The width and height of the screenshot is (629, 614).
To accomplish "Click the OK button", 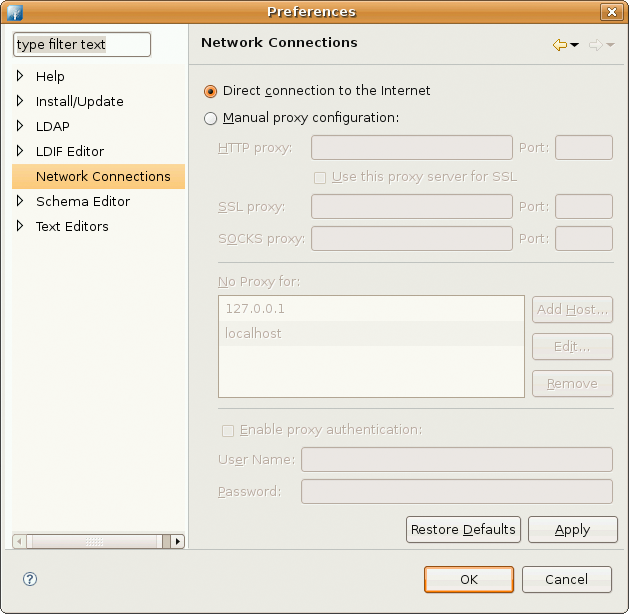I will pos(469,579).
